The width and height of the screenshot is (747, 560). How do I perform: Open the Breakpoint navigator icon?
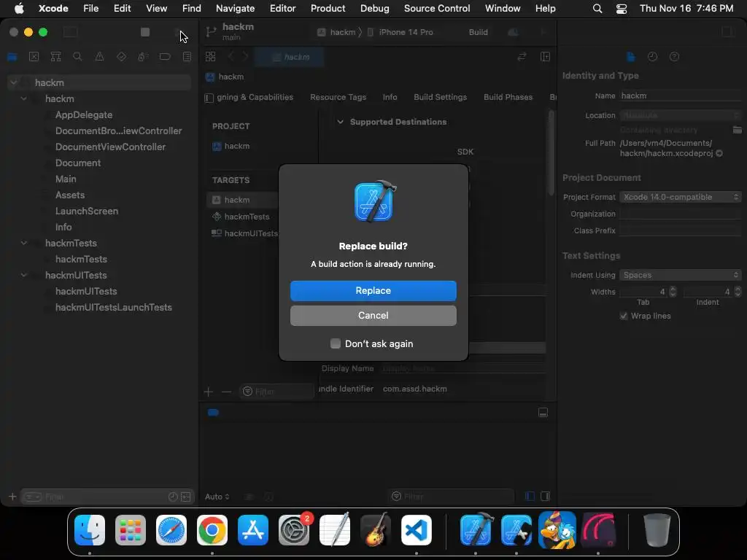[165, 57]
